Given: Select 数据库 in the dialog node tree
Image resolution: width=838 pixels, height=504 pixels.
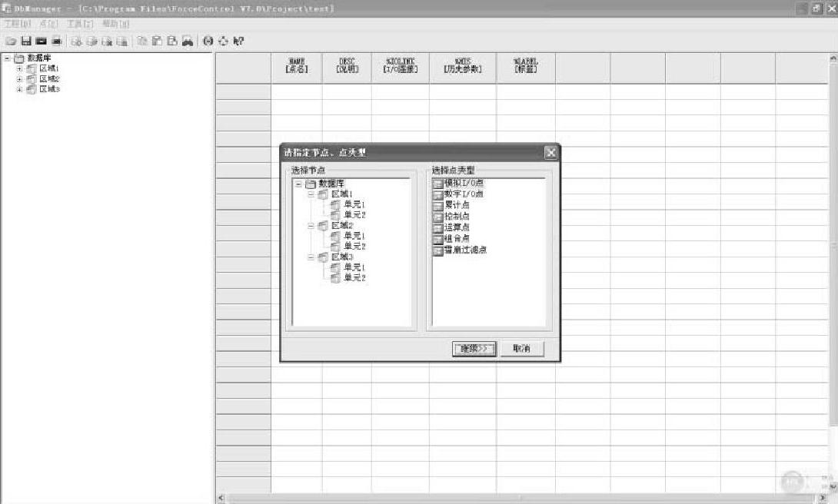Looking at the screenshot, I should 331,184.
